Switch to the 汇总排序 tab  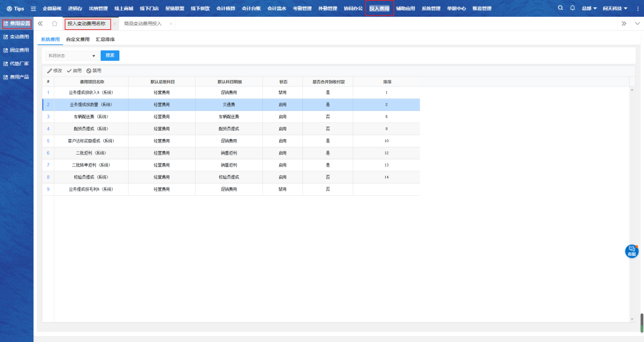(105, 39)
